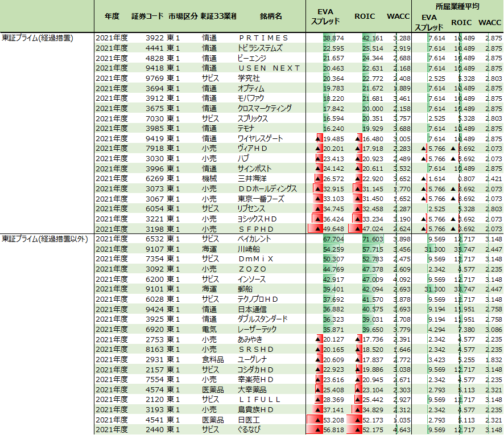Select the triangle marker beside 日医工 ROIC 52.173

point(358,420)
